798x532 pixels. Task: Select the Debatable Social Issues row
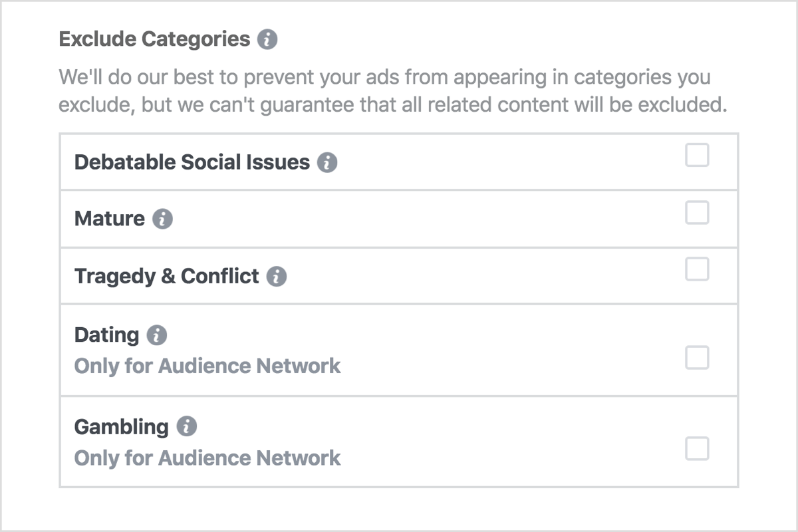(194, 162)
